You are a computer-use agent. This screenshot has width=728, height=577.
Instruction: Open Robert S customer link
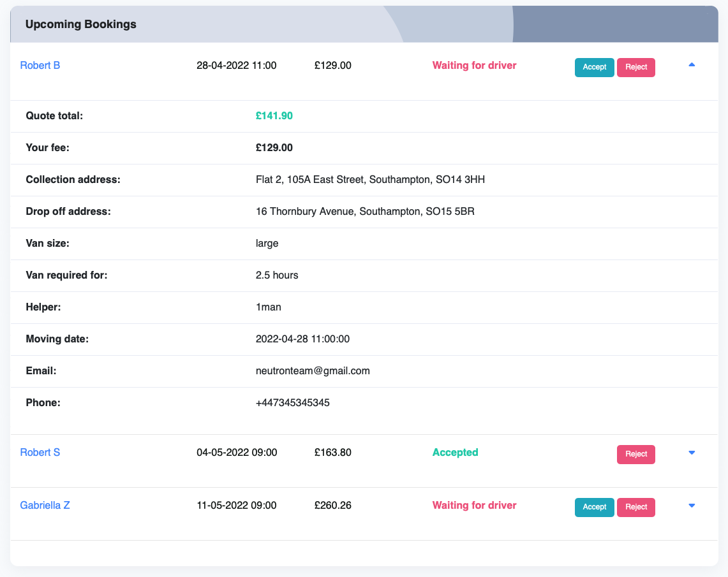[x=40, y=453]
